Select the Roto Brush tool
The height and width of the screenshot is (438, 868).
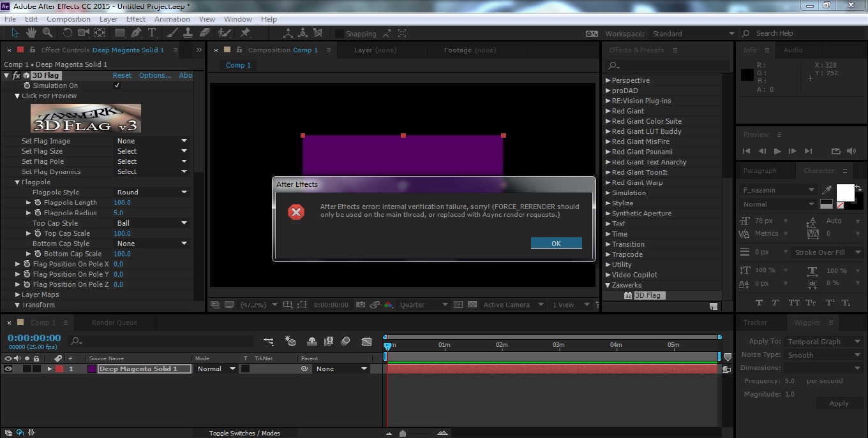click(224, 33)
